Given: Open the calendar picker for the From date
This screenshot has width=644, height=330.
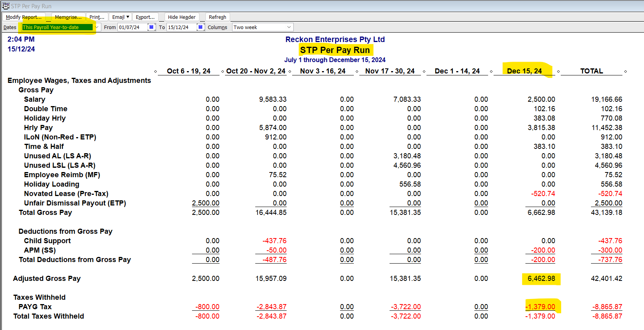Looking at the screenshot, I should pyautogui.click(x=152, y=27).
